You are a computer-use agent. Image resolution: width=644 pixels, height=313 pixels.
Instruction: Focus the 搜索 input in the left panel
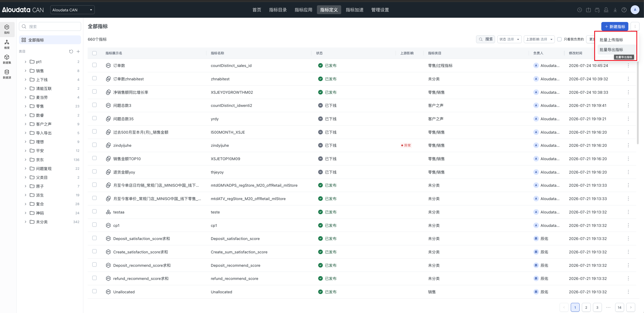coord(50,27)
